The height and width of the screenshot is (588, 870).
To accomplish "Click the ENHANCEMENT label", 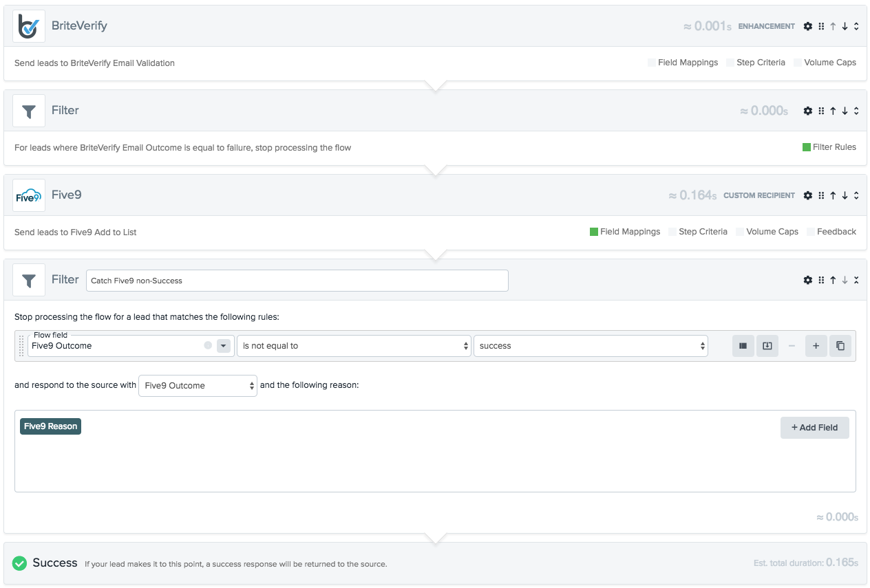I will point(766,26).
